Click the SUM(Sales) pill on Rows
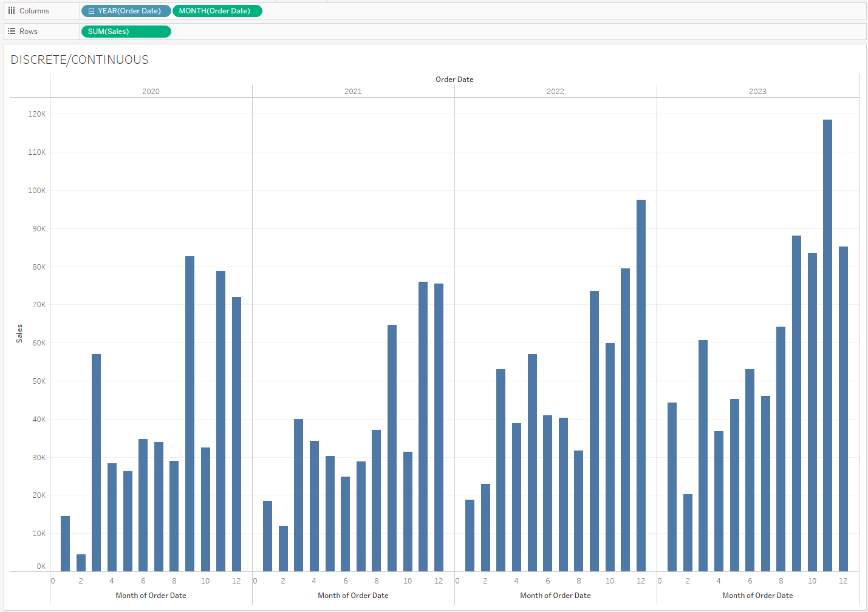Image resolution: width=868 pixels, height=612 pixels. click(x=126, y=32)
